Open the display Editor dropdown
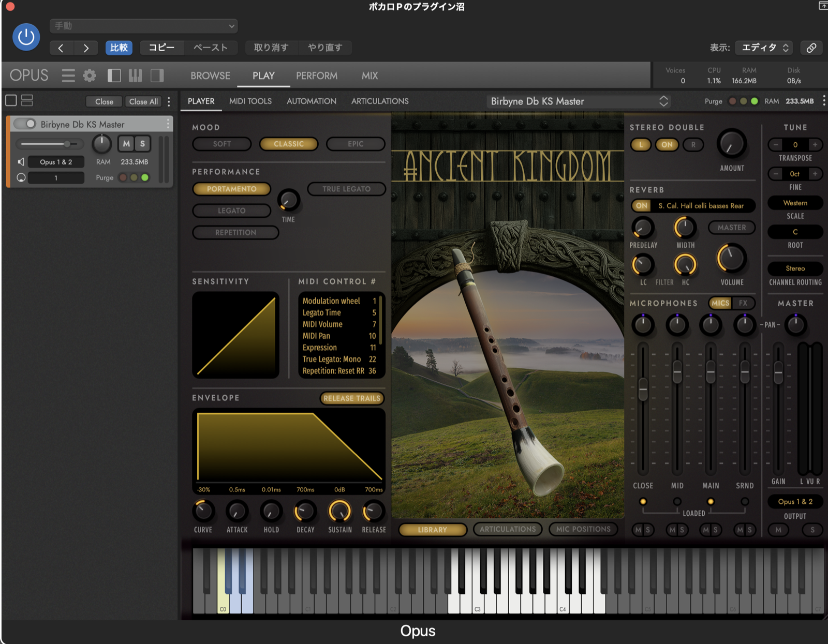Screen dimensions: 828x644 point(764,48)
